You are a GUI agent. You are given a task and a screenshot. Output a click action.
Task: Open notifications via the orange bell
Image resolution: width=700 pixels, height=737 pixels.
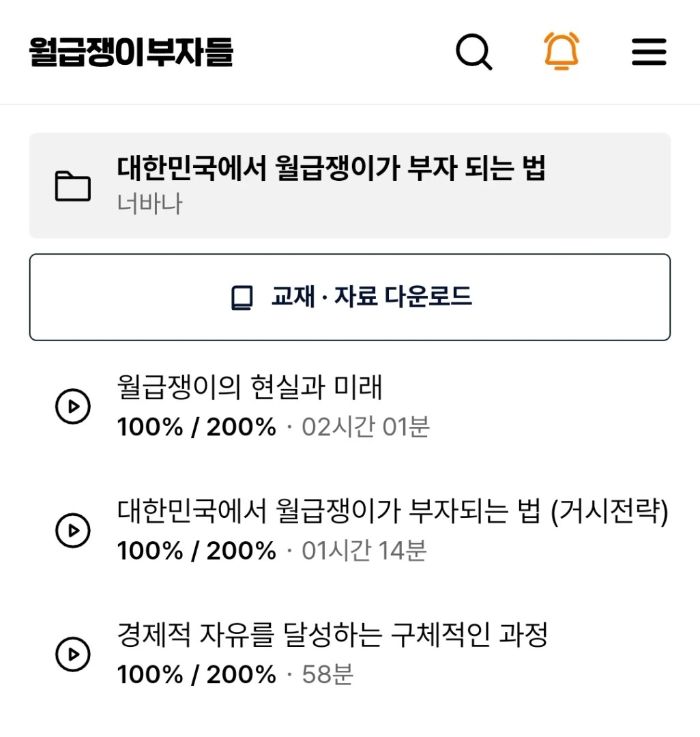click(x=561, y=50)
